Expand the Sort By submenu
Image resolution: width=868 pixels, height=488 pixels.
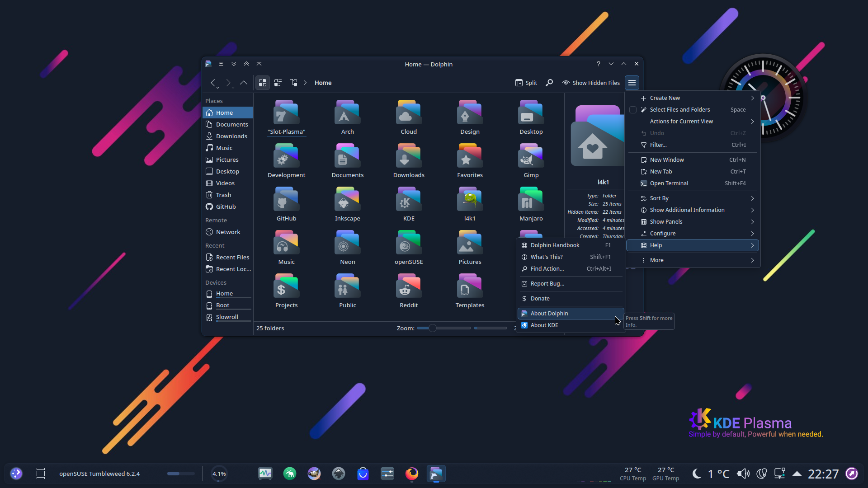coord(693,198)
